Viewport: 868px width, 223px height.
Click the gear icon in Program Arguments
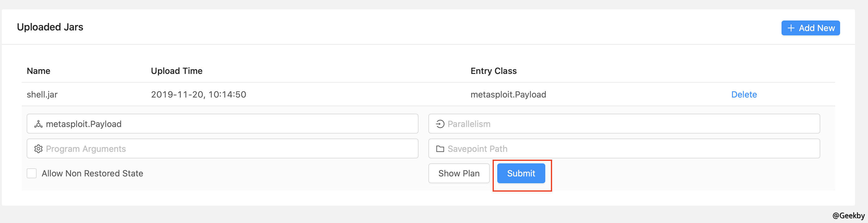tap(38, 149)
